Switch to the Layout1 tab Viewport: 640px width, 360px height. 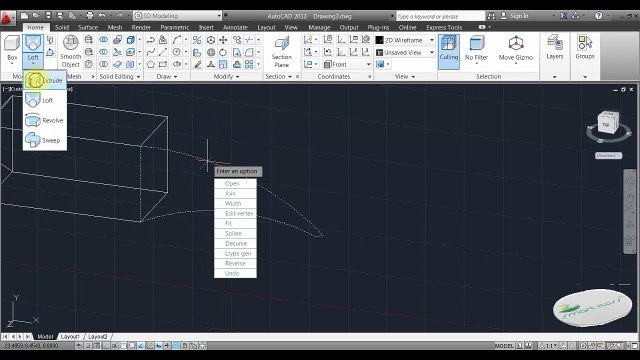(70, 337)
